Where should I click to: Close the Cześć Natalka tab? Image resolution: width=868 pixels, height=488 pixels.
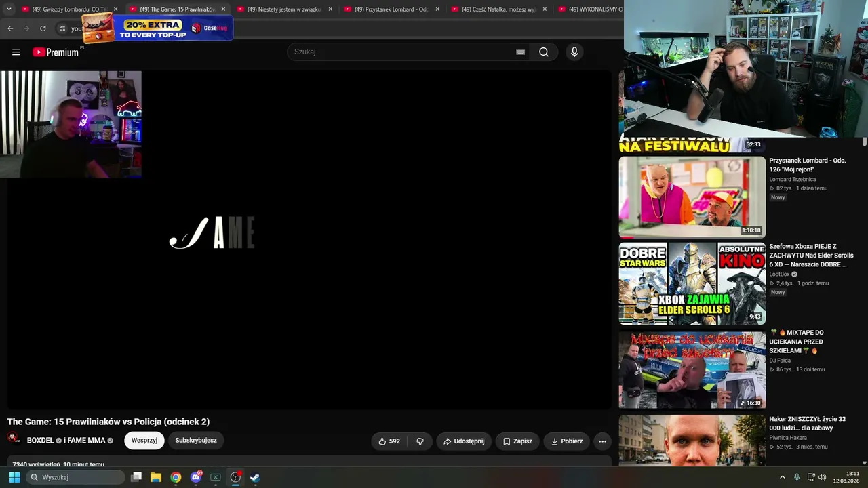pyautogui.click(x=545, y=9)
